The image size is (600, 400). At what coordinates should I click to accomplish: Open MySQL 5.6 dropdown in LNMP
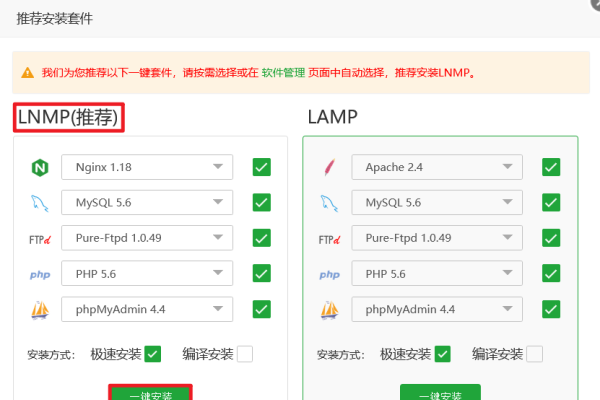point(147,202)
